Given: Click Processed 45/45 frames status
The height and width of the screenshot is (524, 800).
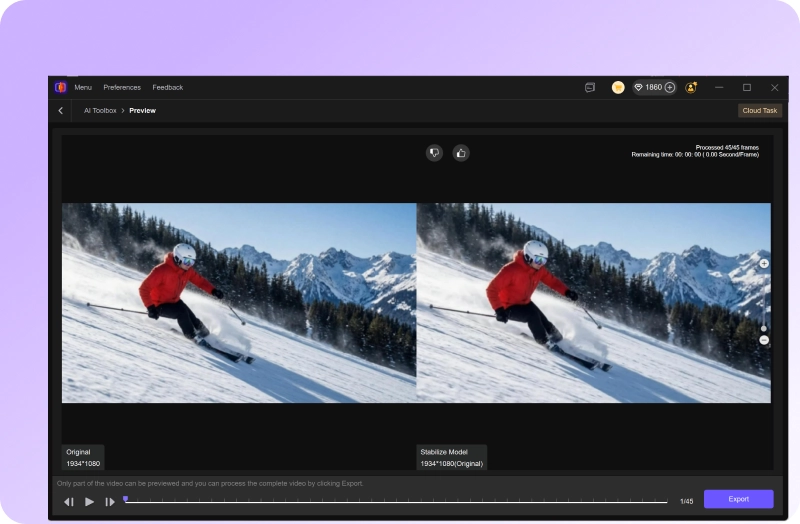Looking at the screenshot, I should (727, 147).
